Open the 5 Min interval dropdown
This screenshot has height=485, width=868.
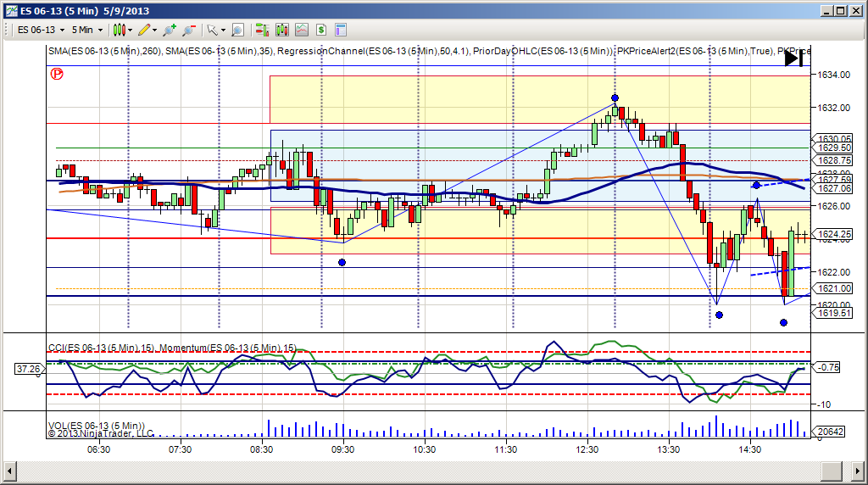pos(87,30)
